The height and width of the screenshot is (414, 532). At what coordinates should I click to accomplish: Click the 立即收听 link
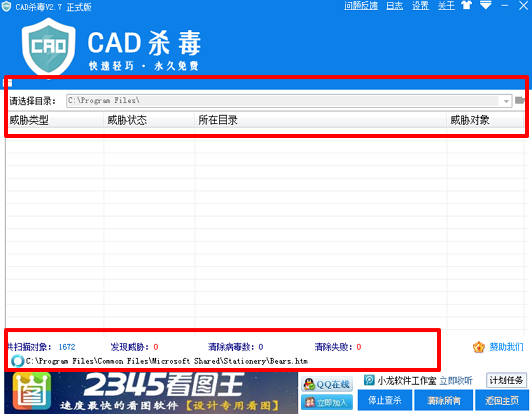(x=456, y=381)
